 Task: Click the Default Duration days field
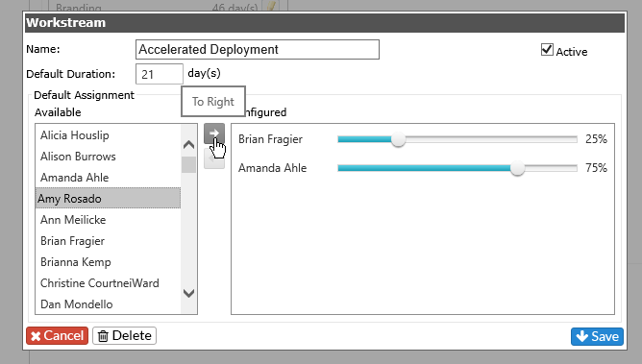coord(160,74)
